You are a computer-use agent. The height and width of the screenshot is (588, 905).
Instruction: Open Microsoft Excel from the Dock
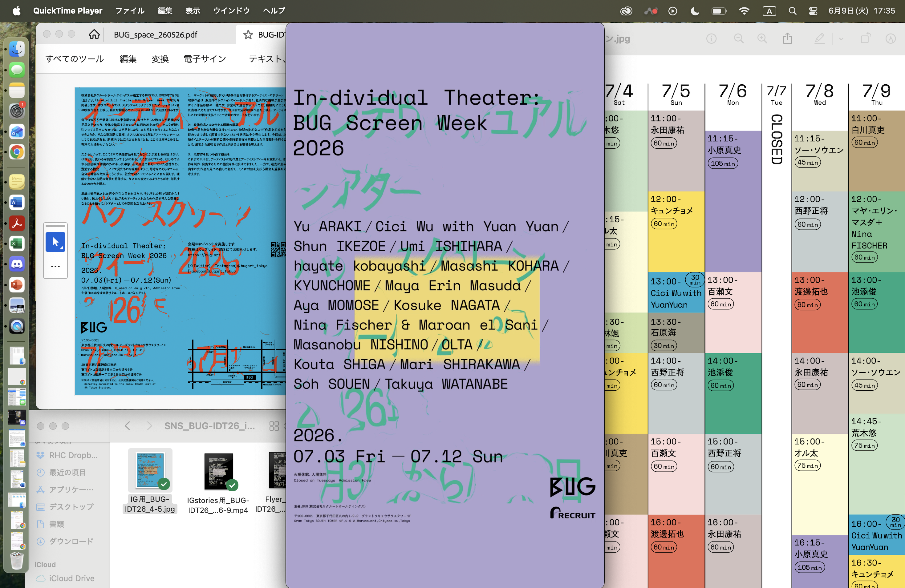pos(17,244)
